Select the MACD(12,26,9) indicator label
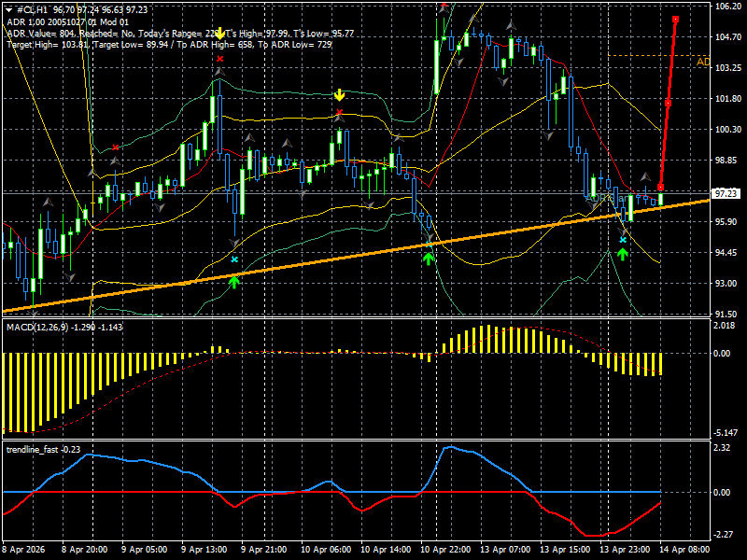The image size is (747, 560). click(42, 328)
